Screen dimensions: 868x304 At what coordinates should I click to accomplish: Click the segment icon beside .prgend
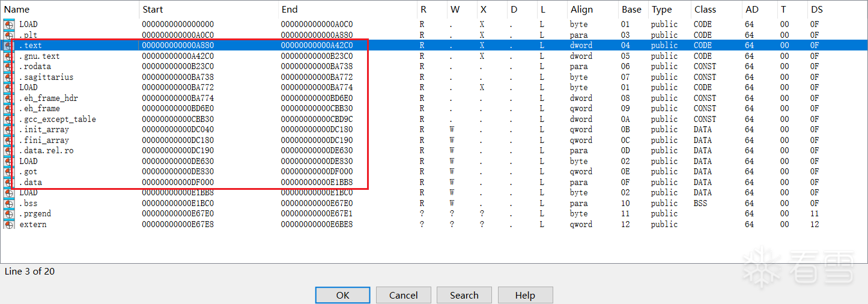click(x=9, y=213)
